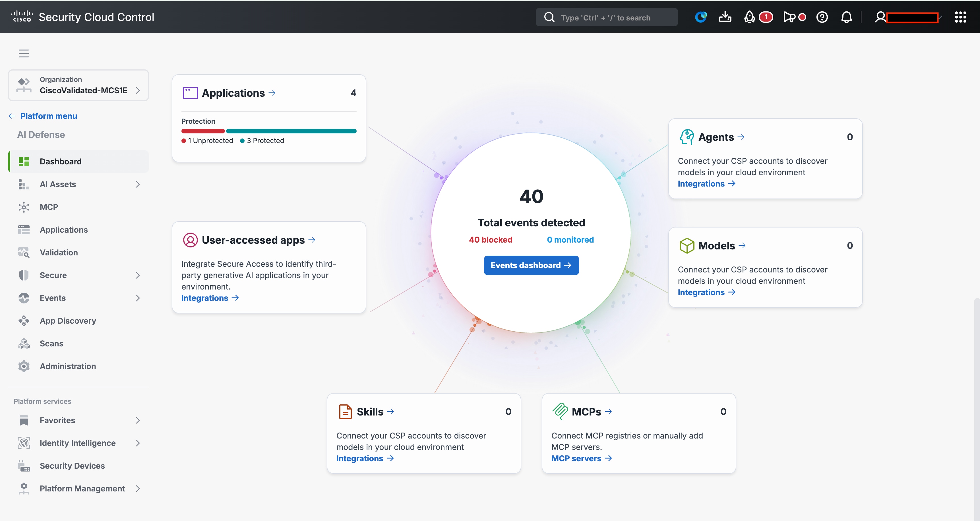Click the '3 Protected' legend label
The image size is (980, 521).
(262, 141)
